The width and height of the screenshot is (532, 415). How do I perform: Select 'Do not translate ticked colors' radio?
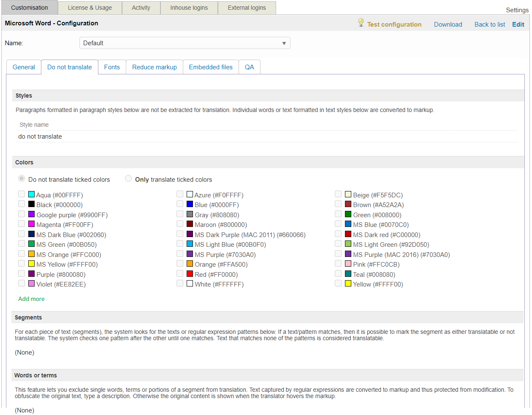click(x=22, y=179)
